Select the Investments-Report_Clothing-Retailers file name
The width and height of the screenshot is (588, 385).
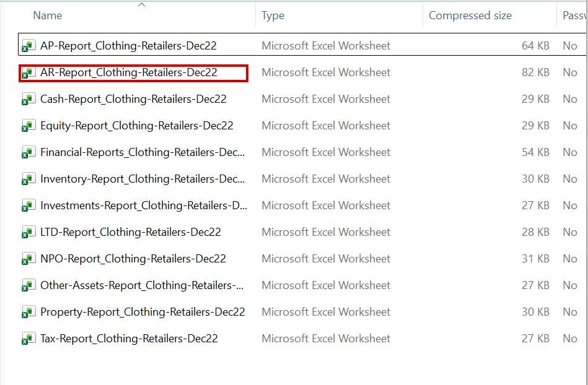144,205
